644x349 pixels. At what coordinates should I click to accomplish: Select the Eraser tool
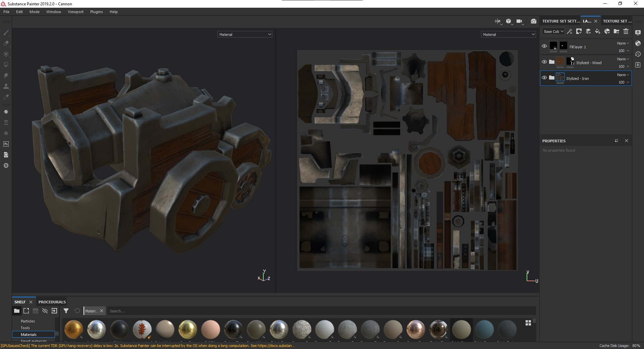(x=6, y=43)
